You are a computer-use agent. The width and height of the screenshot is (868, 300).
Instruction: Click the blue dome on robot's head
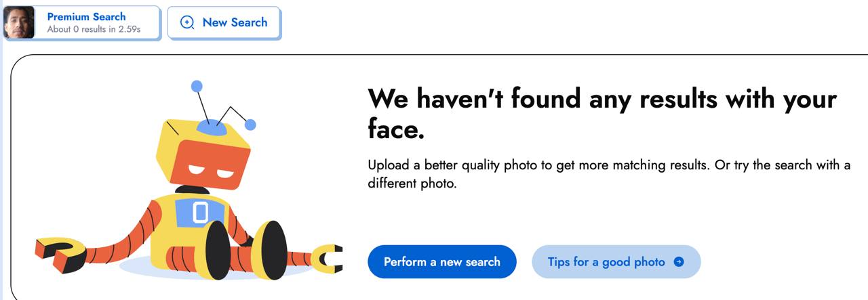[212, 127]
